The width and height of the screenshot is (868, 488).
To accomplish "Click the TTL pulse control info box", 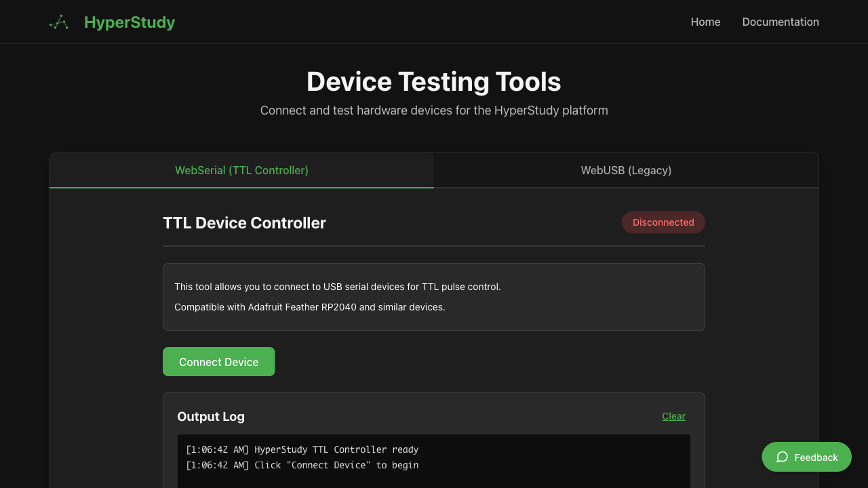I will 434,296.
